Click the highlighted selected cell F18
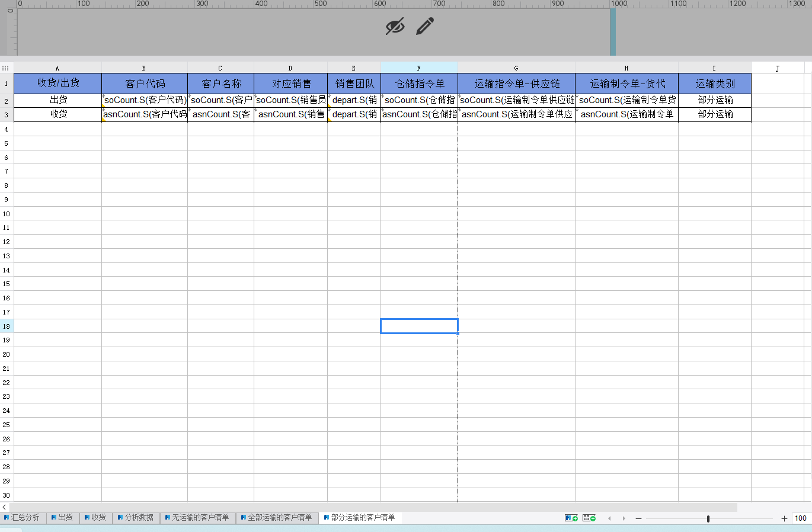The height and width of the screenshot is (532, 812). tap(419, 326)
